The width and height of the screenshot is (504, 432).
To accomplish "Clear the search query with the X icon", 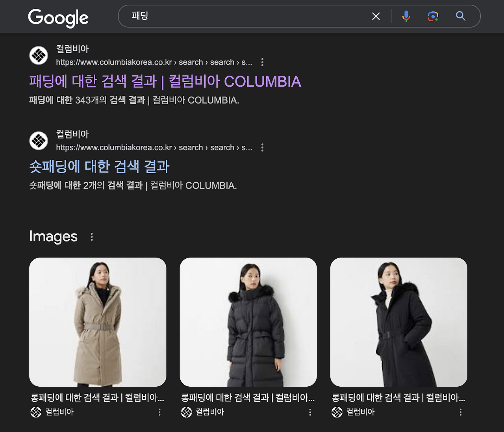I will tap(375, 16).
